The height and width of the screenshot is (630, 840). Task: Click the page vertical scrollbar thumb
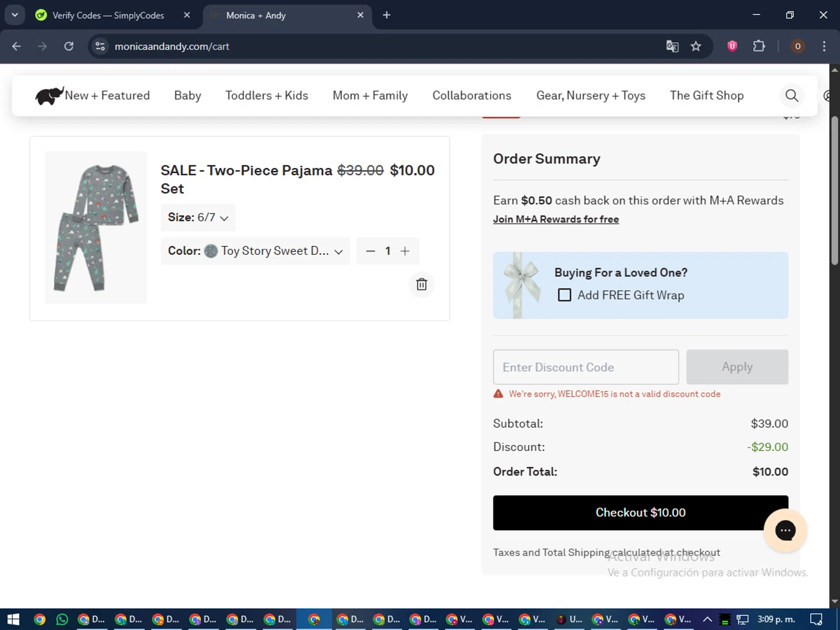click(834, 190)
